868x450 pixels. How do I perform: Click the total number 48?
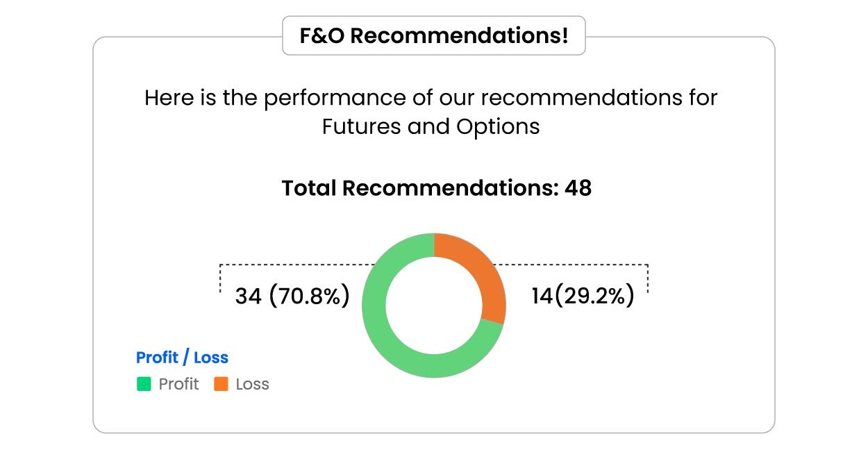click(578, 188)
